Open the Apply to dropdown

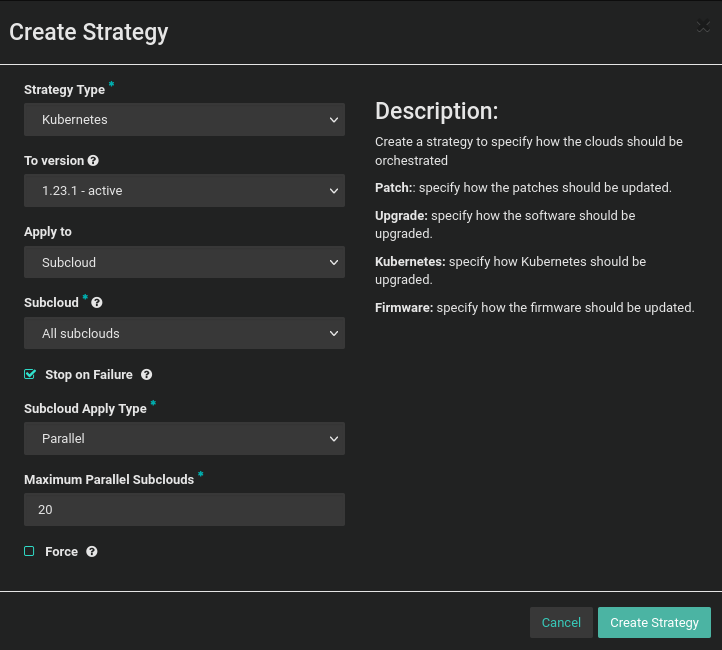point(184,262)
